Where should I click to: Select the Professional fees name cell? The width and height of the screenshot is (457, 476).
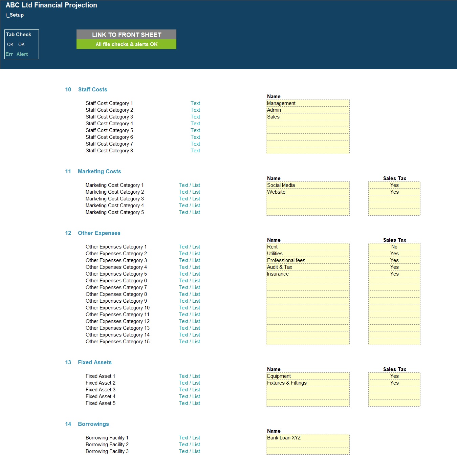pyautogui.click(x=308, y=260)
